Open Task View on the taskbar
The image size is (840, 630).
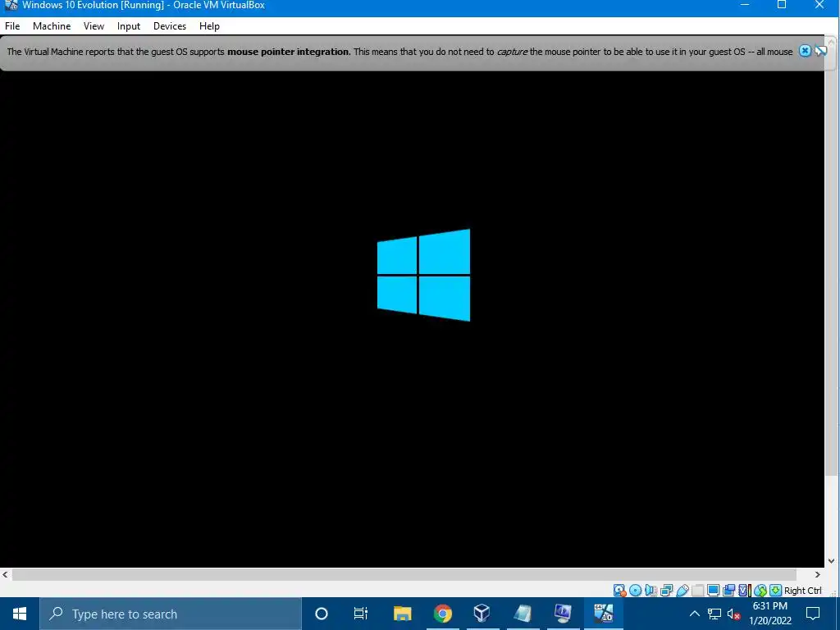pyautogui.click(x=361, y=614)
